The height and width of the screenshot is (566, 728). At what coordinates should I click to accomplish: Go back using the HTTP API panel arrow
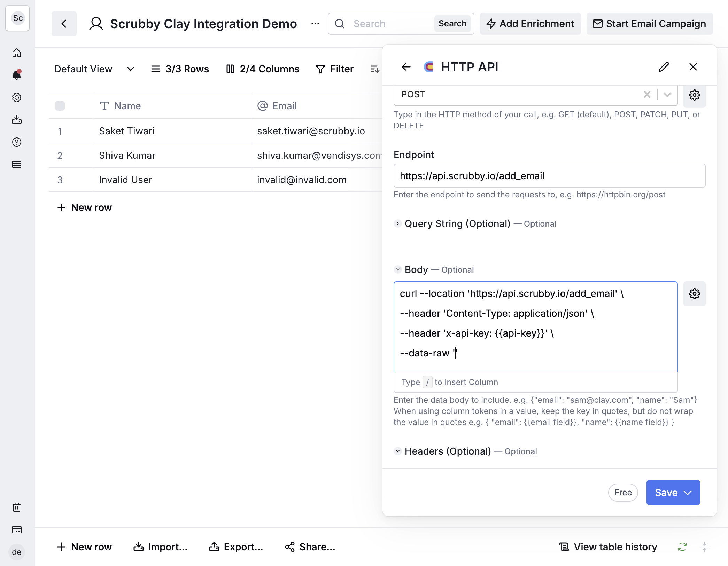(406, 67)
